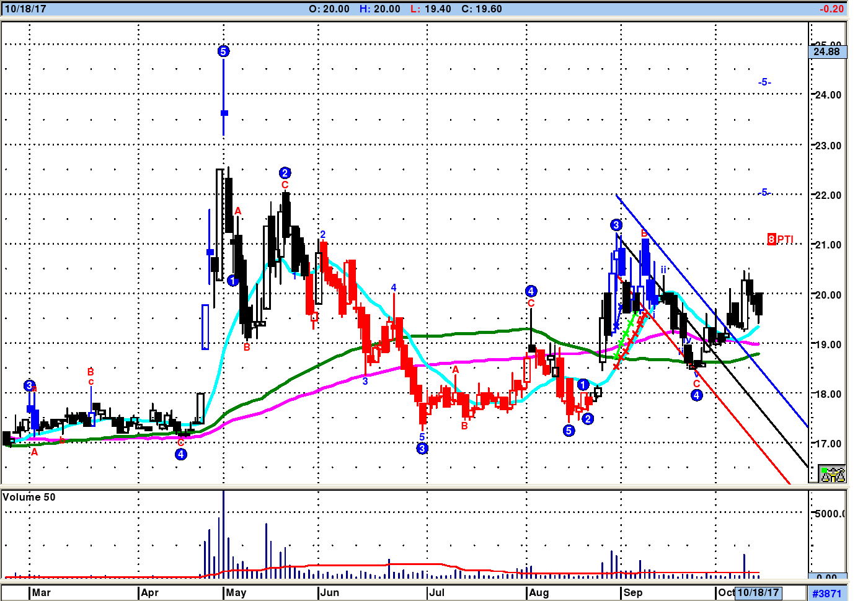This screenshot has height=601, width=868.
Task: Click the -0.20 change value in header
Action: pyautogui.click(x=831, y=9)
